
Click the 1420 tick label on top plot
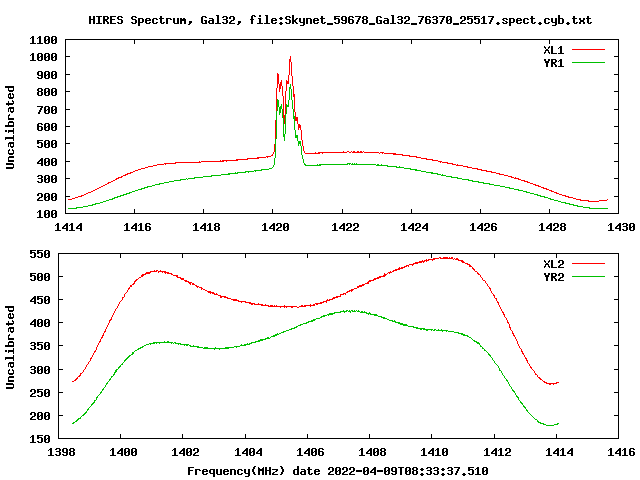(x=275, y=227)
